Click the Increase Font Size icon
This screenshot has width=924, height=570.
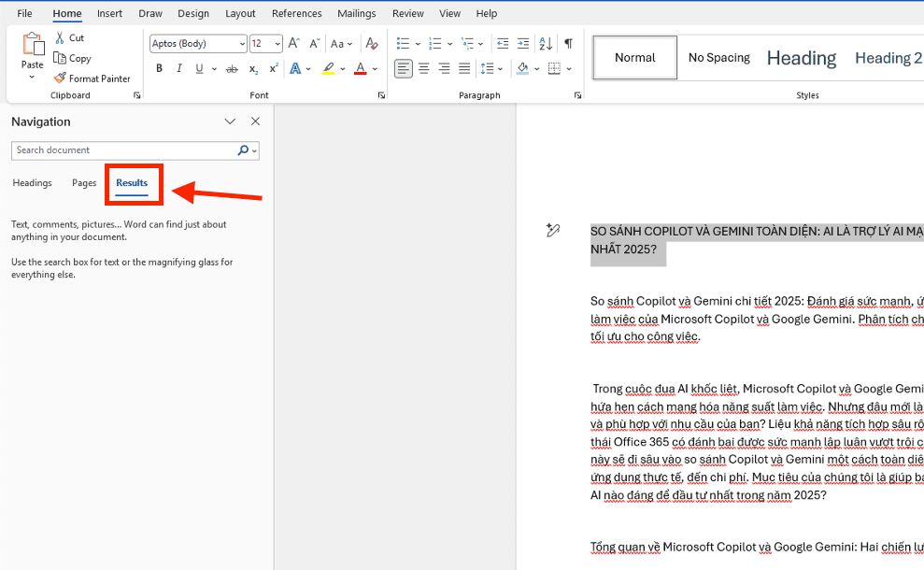pos(294,44)
